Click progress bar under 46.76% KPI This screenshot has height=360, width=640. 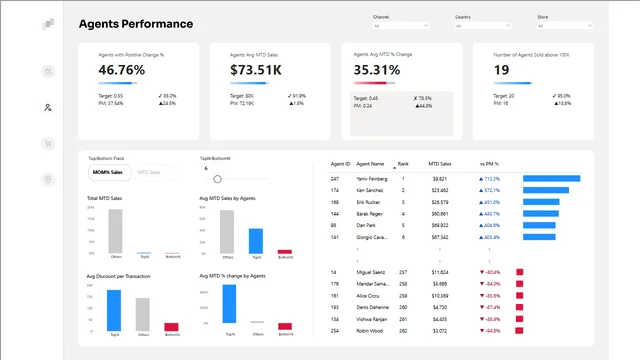click(x=118, y=83)
